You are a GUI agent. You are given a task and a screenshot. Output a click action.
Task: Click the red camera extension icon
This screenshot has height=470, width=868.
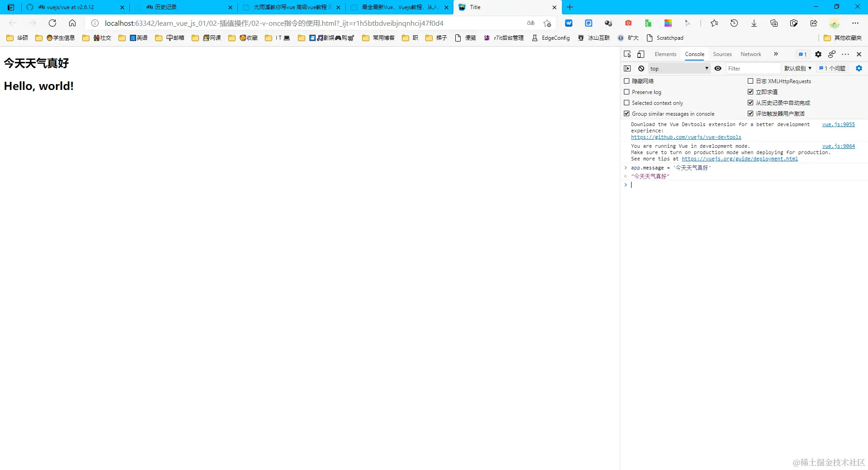click(x=628, y=23)
